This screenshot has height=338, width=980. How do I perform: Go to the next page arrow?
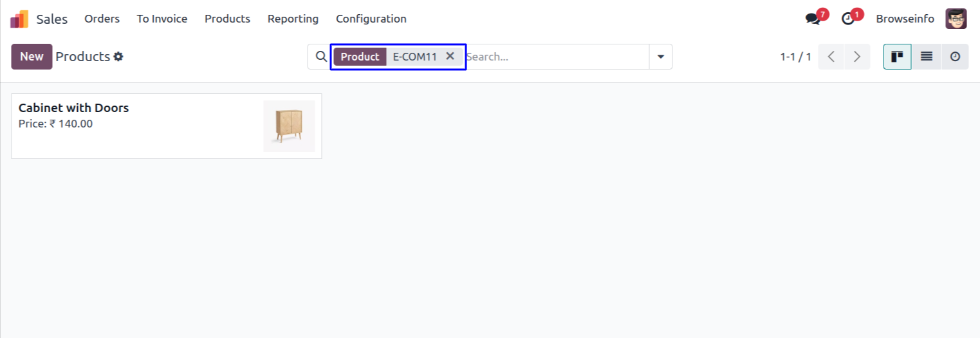857,57
